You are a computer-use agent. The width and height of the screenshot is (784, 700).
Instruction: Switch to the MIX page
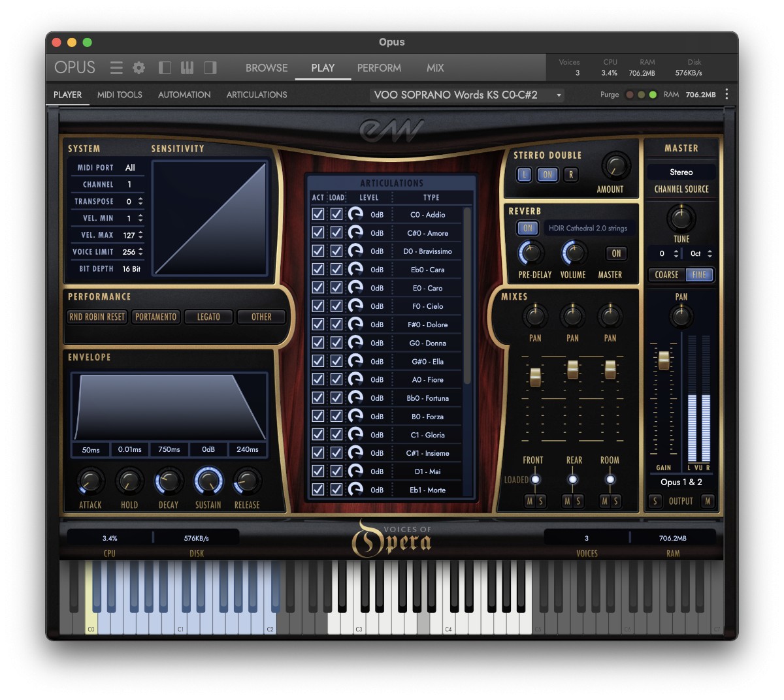click(435, 68)
